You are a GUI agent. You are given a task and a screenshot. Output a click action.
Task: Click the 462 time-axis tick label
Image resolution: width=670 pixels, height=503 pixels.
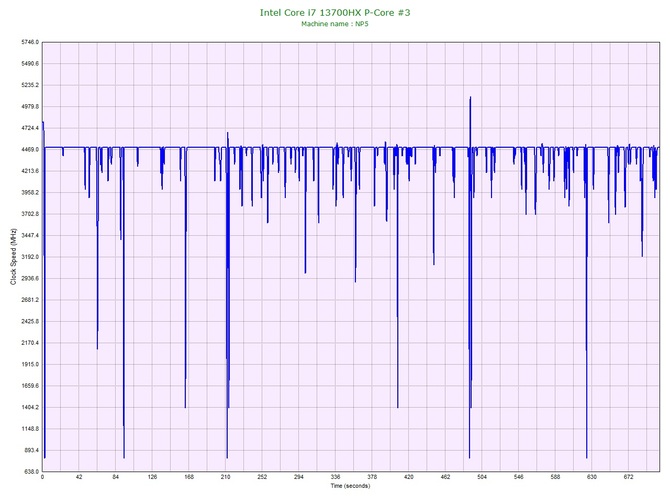[445, 477]
